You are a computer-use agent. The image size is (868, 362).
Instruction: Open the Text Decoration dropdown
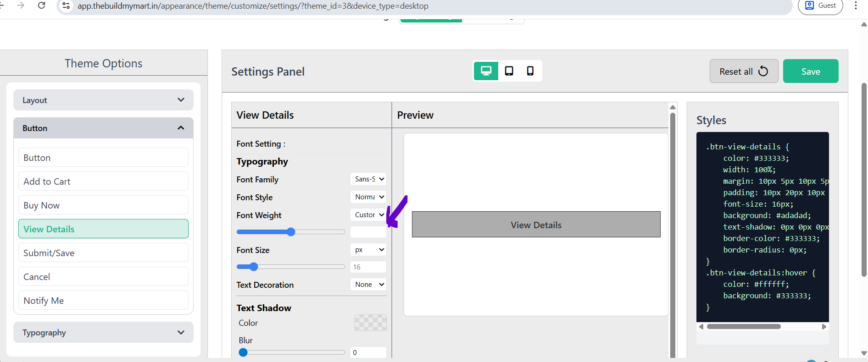click(x=368, y=285)
